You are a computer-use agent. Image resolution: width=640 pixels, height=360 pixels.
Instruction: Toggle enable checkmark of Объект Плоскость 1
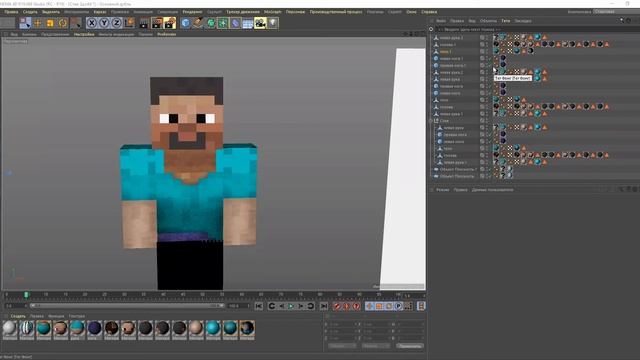point(491,169)
